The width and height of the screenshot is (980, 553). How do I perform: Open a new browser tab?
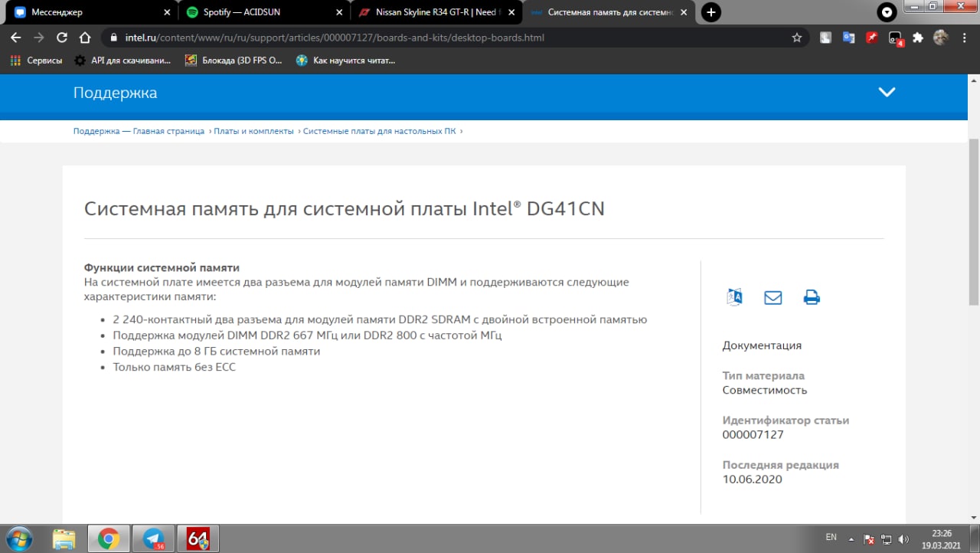pos(711,12)
